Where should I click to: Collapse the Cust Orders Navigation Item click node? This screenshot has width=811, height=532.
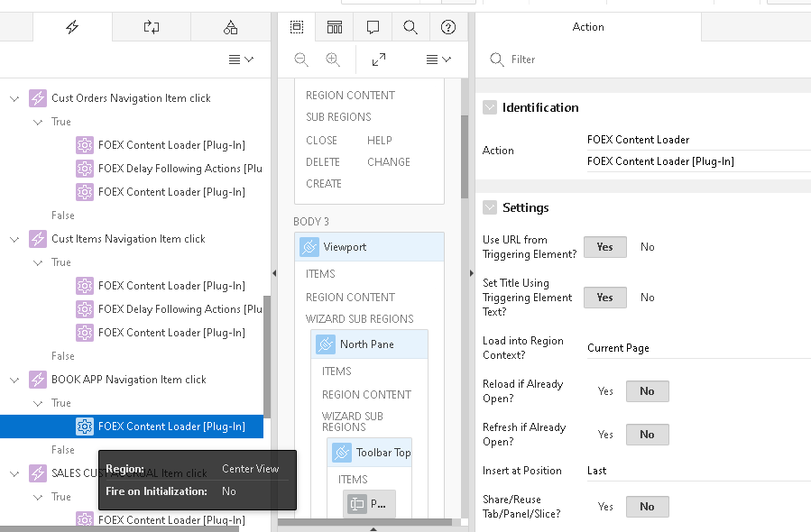click(14, 98)
